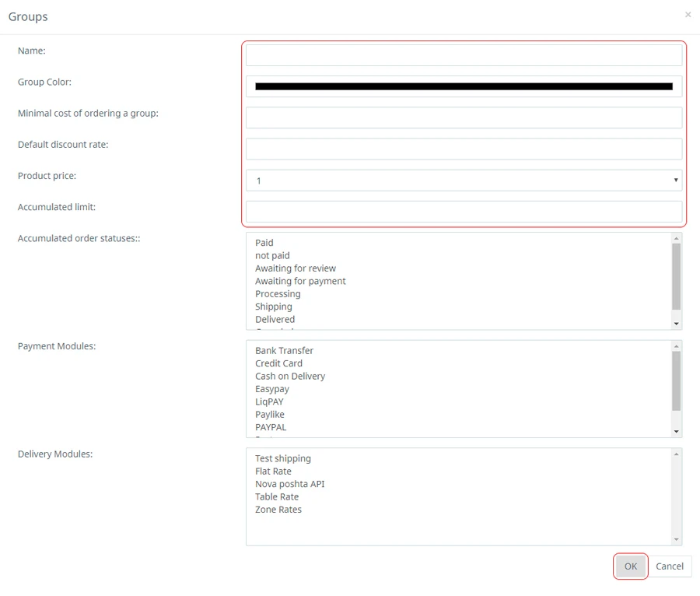Select Flat Rate delivery module
Screen dimensions: 700x596
(x=273, y=472)
